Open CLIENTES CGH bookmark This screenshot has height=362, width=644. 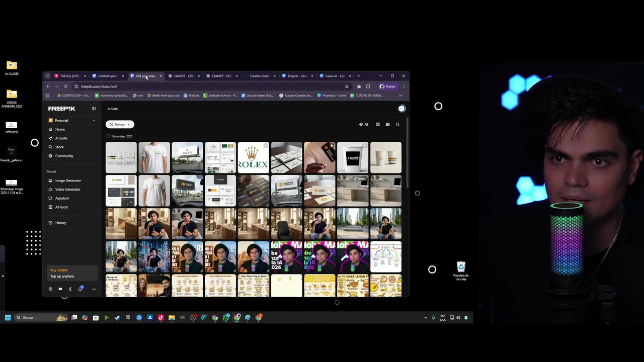click(73, 96)
